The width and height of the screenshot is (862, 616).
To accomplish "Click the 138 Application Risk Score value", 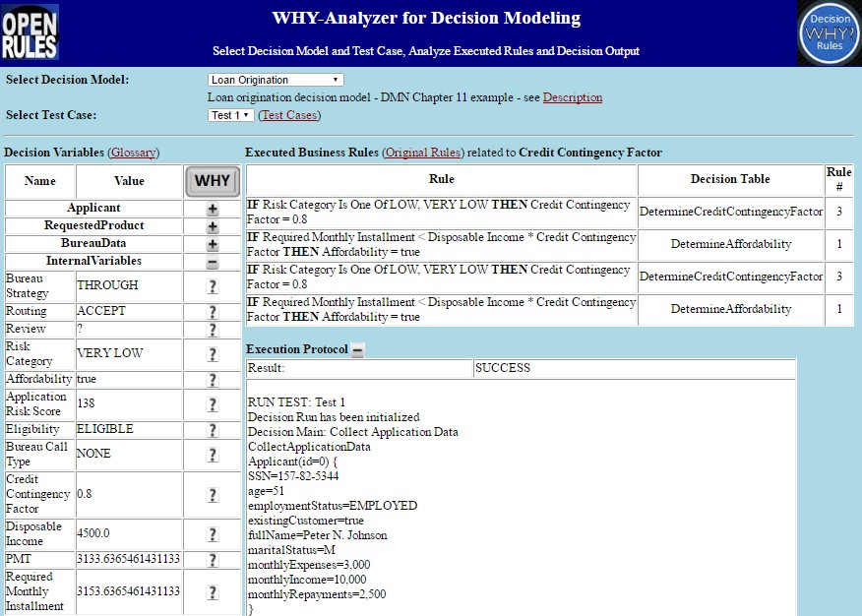I will click(x=86, y=403).
